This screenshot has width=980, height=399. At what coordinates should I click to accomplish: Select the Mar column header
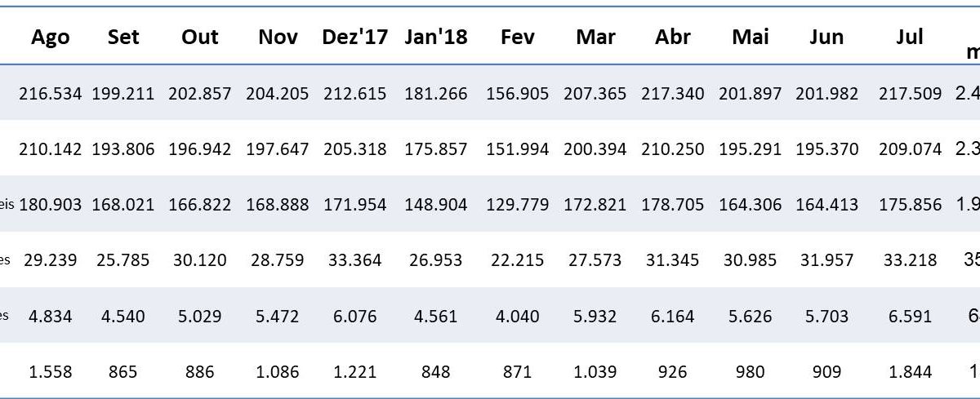coord(595,37)
